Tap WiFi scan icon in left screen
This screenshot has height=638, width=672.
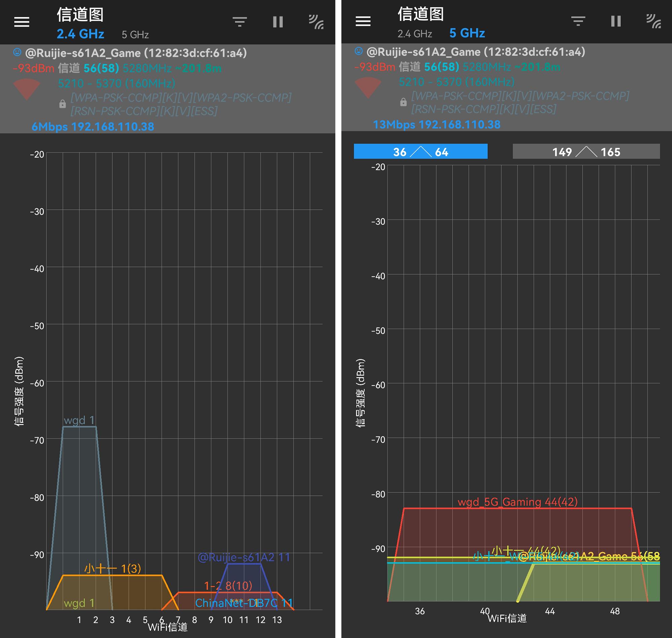316,22
